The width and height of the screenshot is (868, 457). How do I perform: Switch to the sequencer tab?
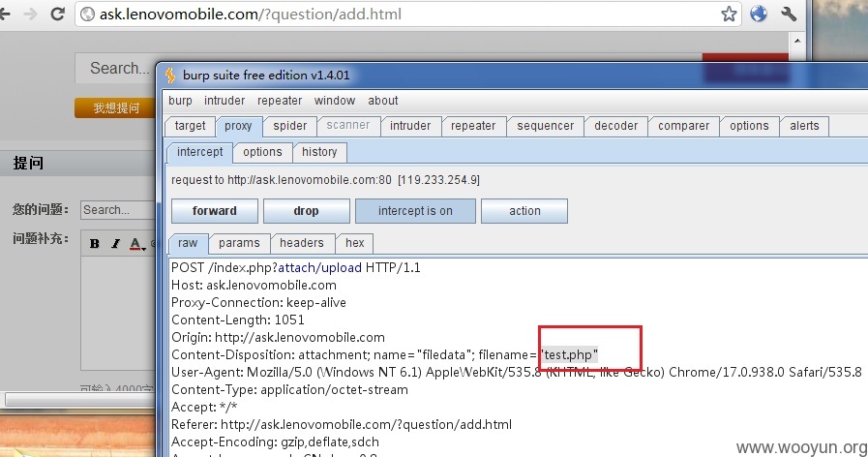point(545,126)
